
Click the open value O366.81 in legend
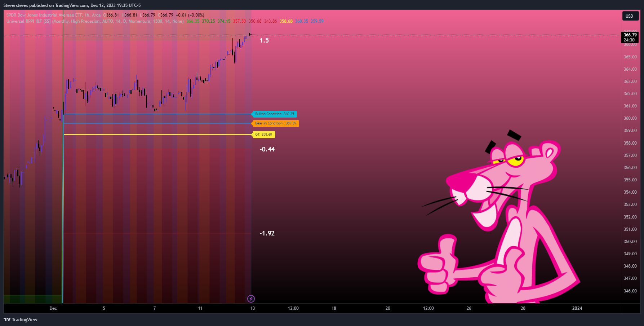(111, 15)
